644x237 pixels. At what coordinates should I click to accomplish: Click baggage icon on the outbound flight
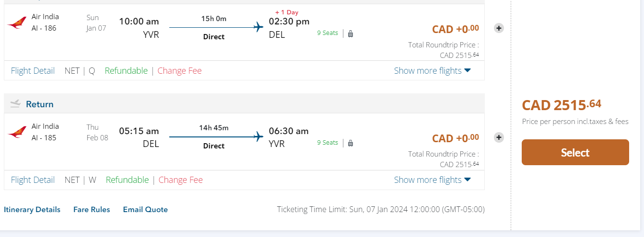coord(351,34)
